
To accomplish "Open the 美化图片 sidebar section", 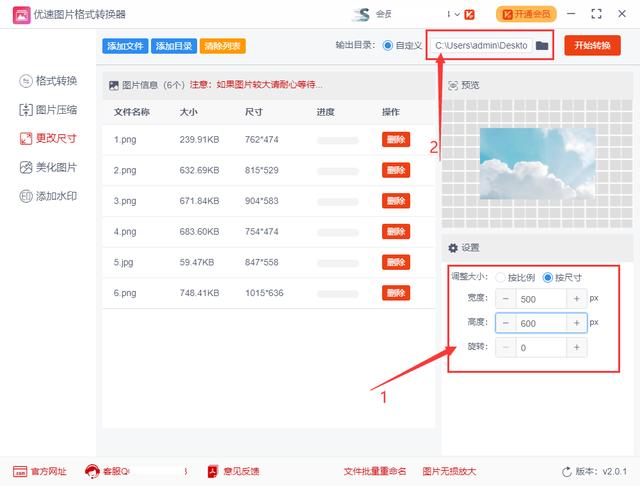I will [x=48, y=167].
